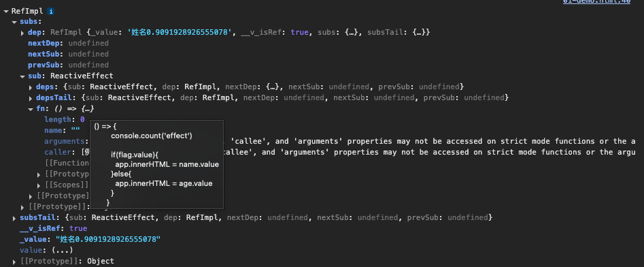Screen dimensions: 644x267
Task: Expand the depsTail object
Action: coord(31,98)
